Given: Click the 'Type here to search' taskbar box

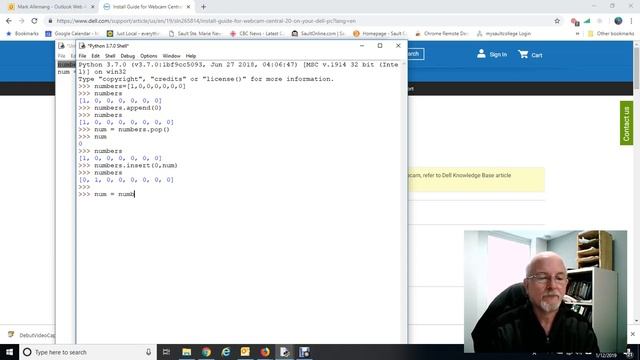Looking at the screenshot, I should coord(87,352).
